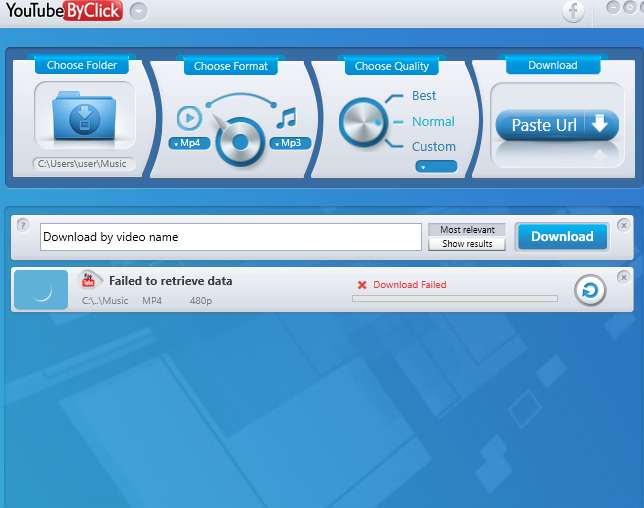This screenshot has height=508, width=644.
Task: Click the Download tab label
Action: (553, 65)
